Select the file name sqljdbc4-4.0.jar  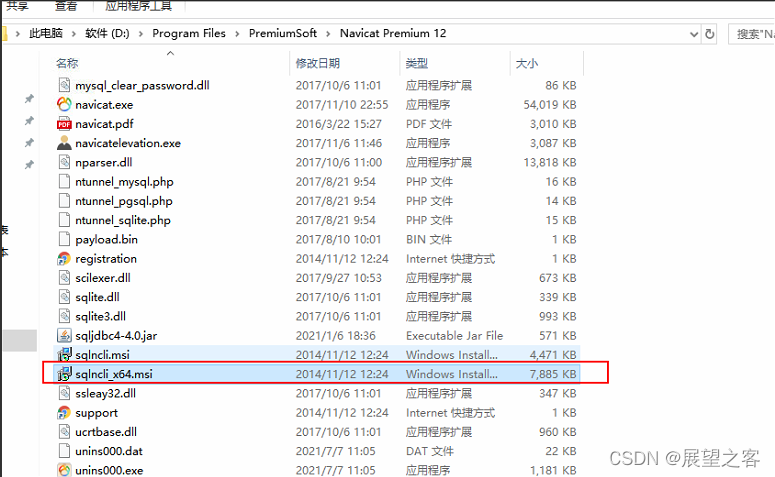click(x=116, y=336)
